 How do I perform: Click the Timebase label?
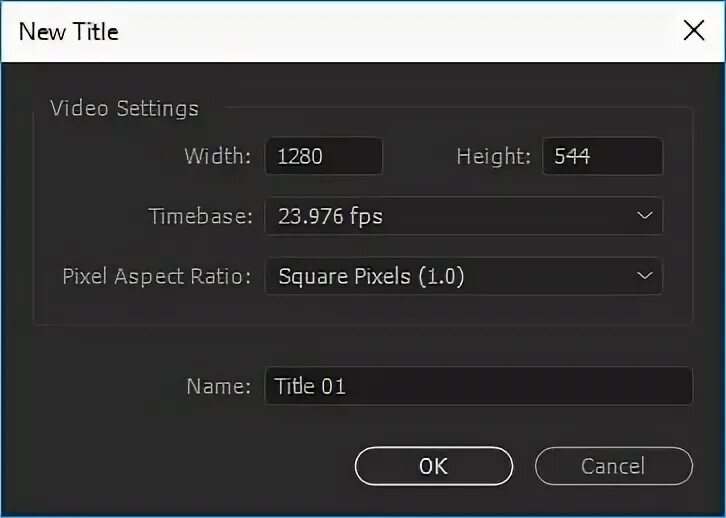(200, 216)
